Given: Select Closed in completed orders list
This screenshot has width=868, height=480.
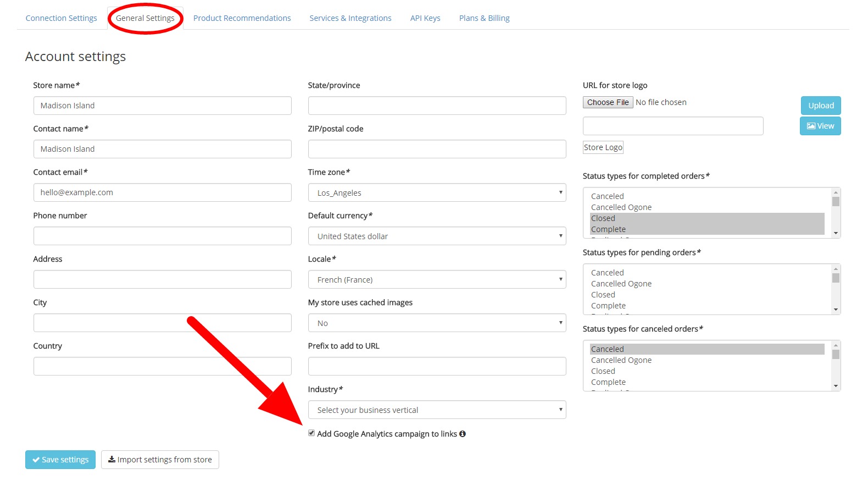Looking at the screenshot, I should click(x=707, y=218).
